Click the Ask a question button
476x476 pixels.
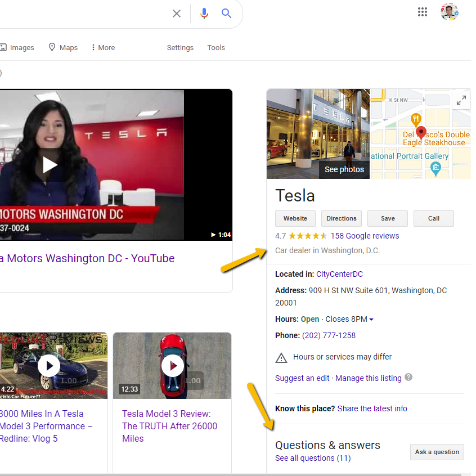437,452
